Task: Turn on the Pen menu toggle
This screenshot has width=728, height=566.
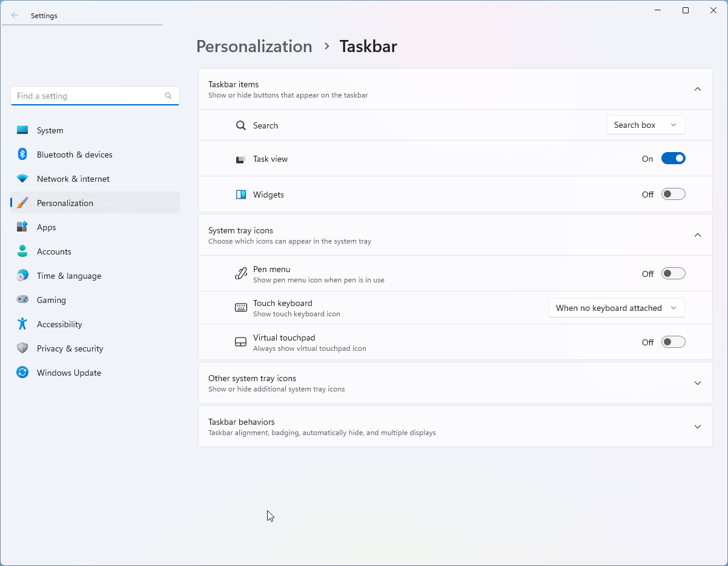Action: click(x=673, y=274)
